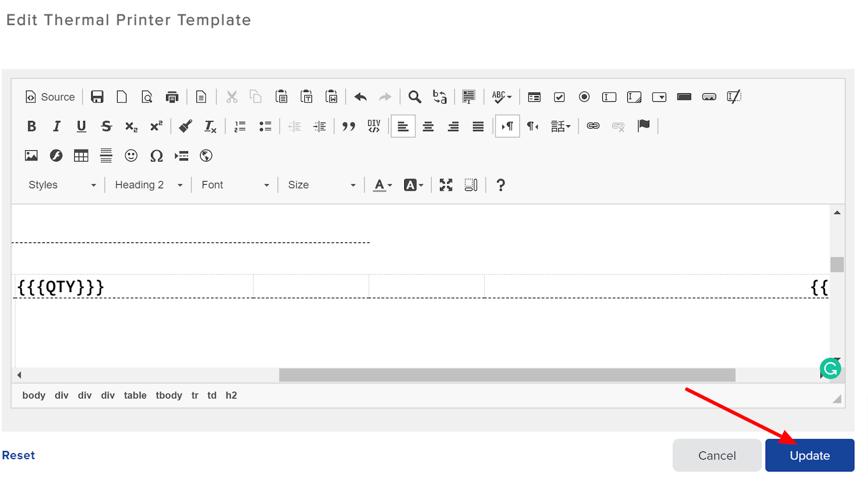Select the h2 element in the path bar

(x=231, y=395)
